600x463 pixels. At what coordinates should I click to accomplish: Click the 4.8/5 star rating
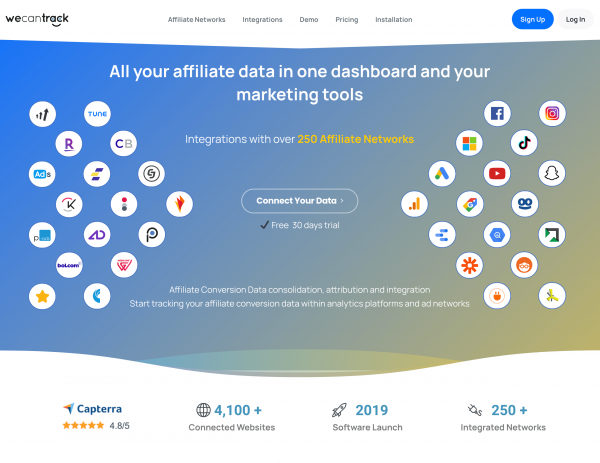[x=96, y=426]
